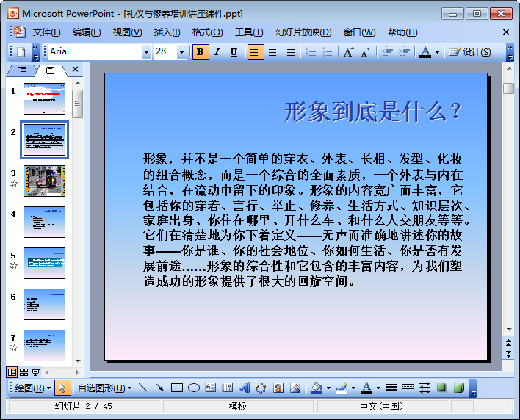Choose shadow style

point(441,388)
